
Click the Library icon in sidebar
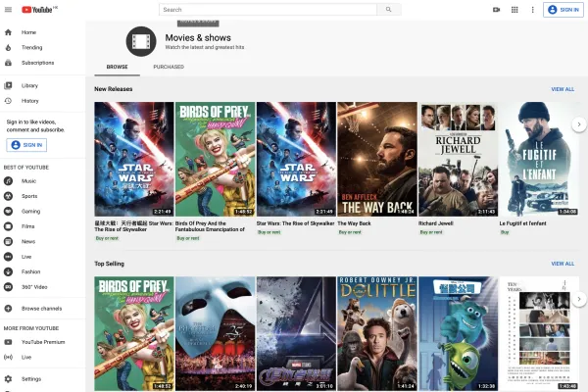(x=8, y=85)
